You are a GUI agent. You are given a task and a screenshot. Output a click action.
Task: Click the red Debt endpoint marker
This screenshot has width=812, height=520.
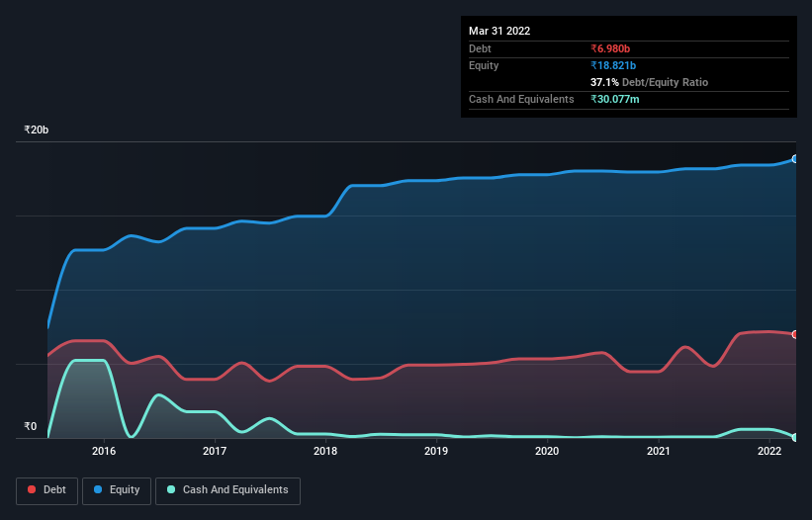tap(795, 334)
